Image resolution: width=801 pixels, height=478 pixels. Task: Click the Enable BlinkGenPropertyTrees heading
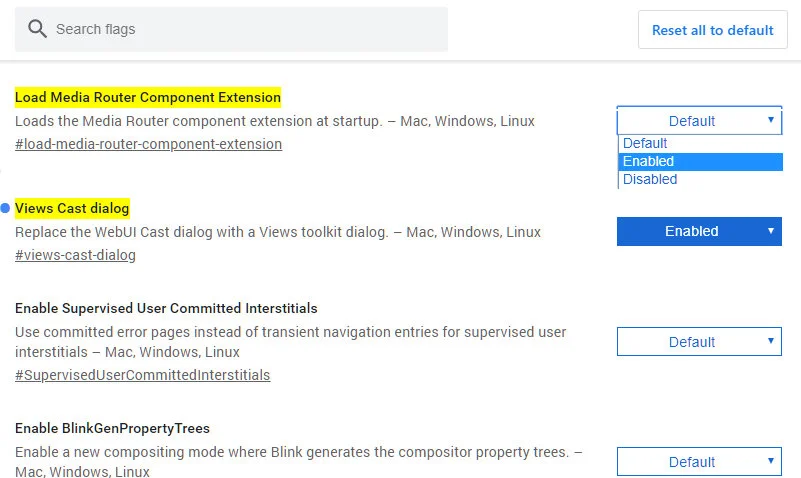point(112,428)
